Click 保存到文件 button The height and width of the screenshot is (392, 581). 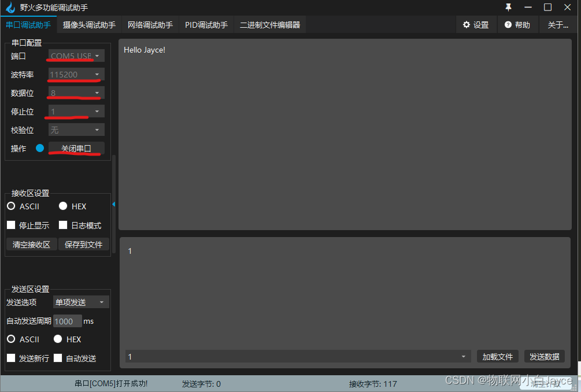click(x=84, y=245)
